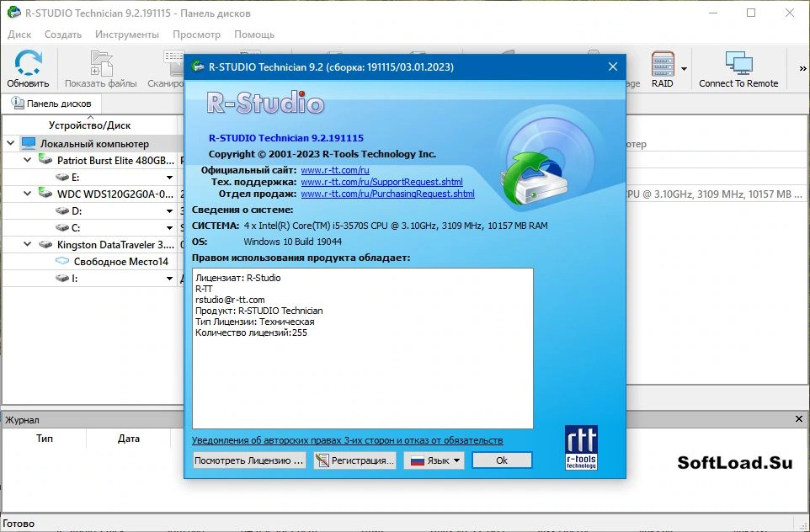This screenshot has height=532, width=810.
Task: Maximize the R-STUDIO main window
Action: [750, 13]
